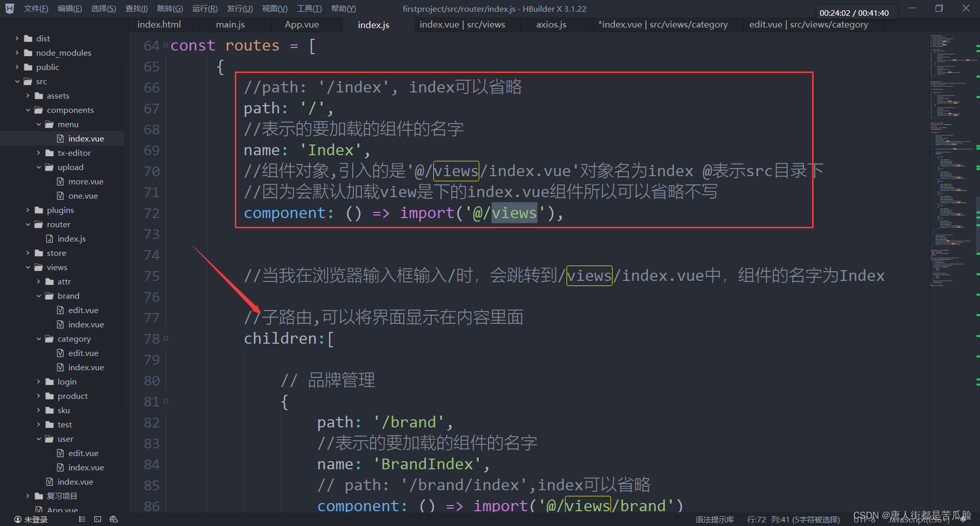
Task: Open the terminal icon in status bar
Action: [97, 519]
